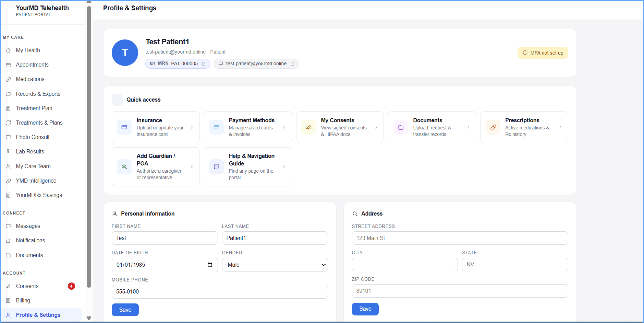Expand the Payment Methods chevron
This screenshot has height=323, width=644.
tap(284, 127)
